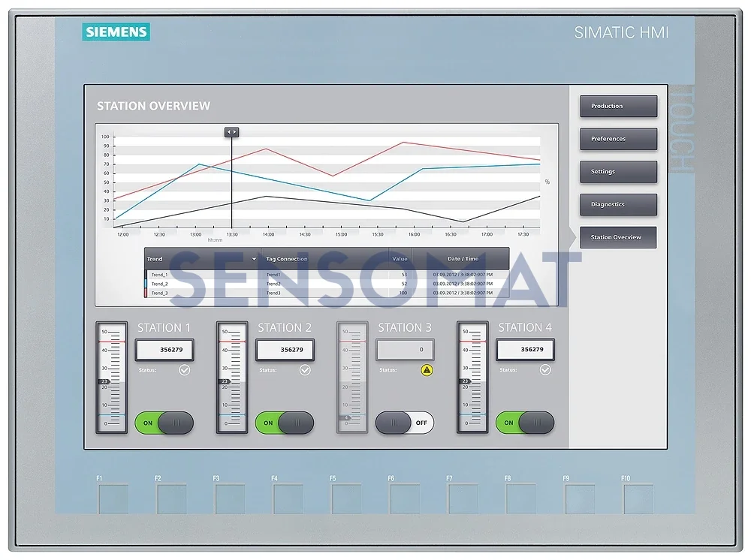Open the Diagnostics screen
Image resolution: width=751 pixels, height=560 pixels.
pyautogui.click(x=618, y=204)
